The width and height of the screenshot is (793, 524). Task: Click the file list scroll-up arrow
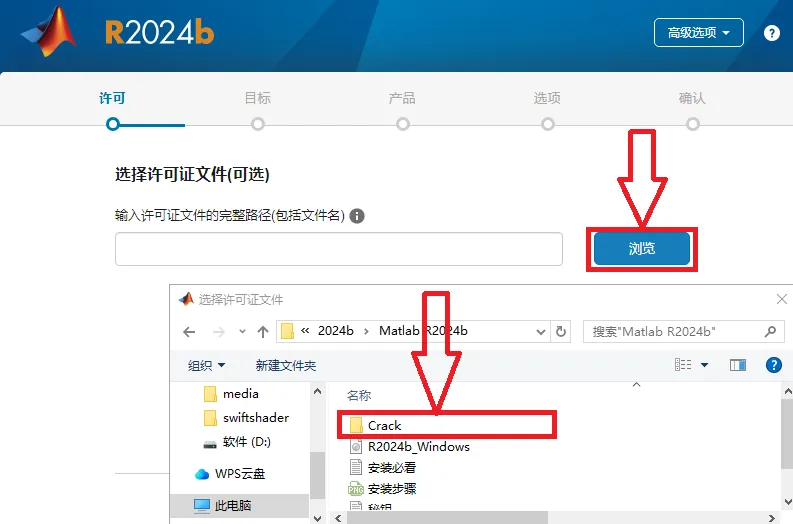click(x=787, y=391)
